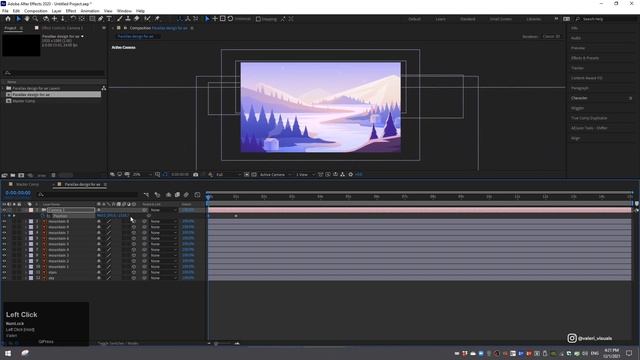
Task: Toggle the shy switch on sky layer
Action: pyautogui.click(x=99, y=278)
